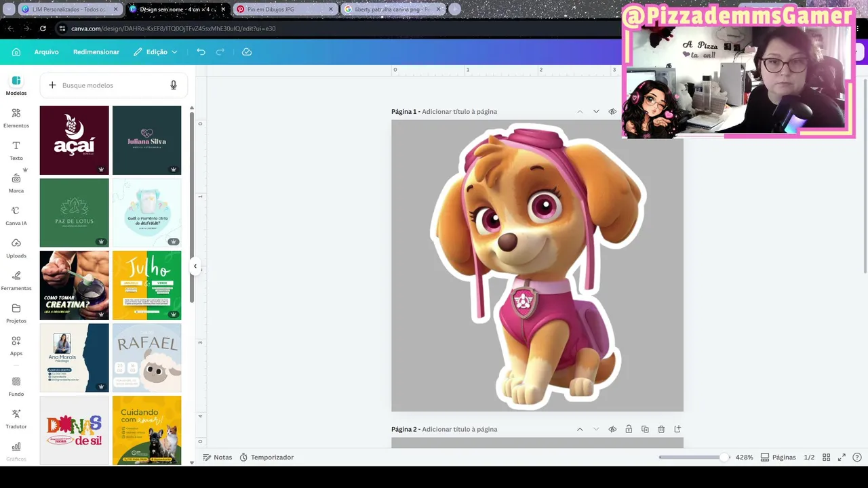Undo the last action
Image resolution: width=868 pixels, height=488 pixels.
(201, 52)
